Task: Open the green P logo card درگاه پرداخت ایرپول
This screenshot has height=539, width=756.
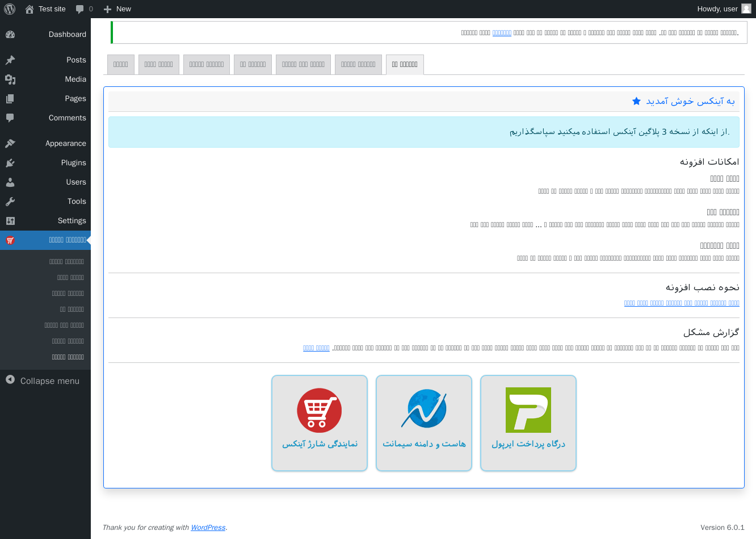Action: pyautogui.click(x=528, y=423)
